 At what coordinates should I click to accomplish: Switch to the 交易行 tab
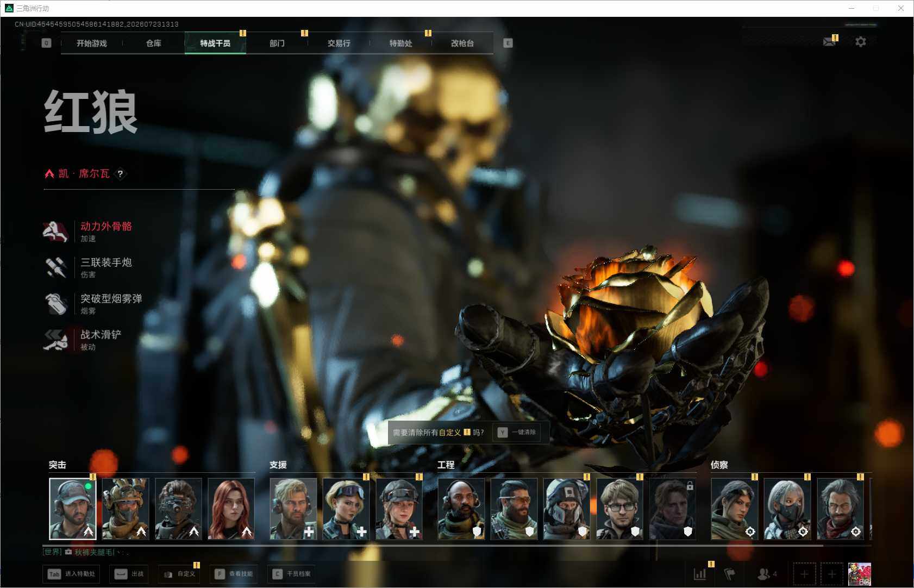[x=339, y=43]
